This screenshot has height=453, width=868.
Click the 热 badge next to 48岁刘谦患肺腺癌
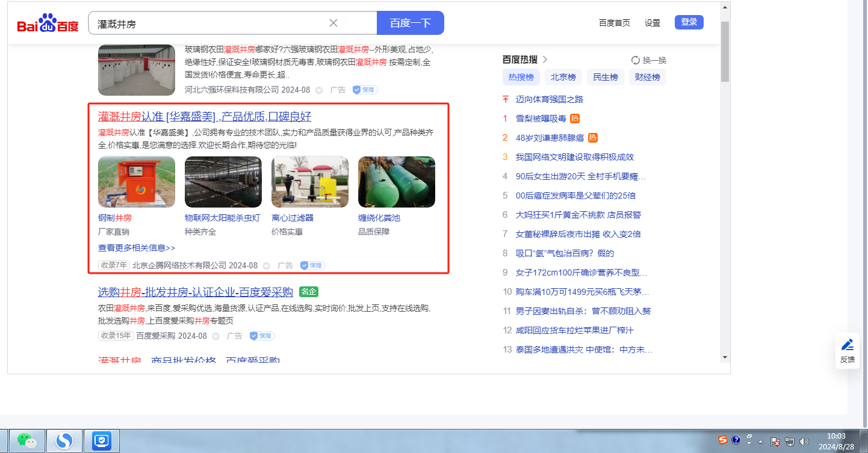[593, 138]
